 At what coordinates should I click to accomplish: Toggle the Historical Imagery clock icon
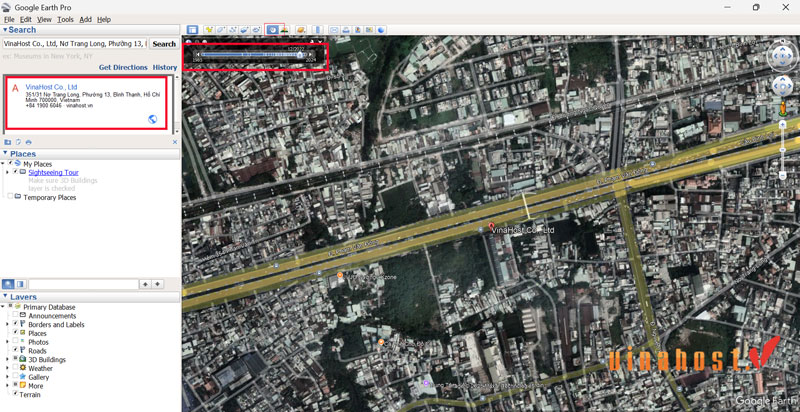coord(272,30)
